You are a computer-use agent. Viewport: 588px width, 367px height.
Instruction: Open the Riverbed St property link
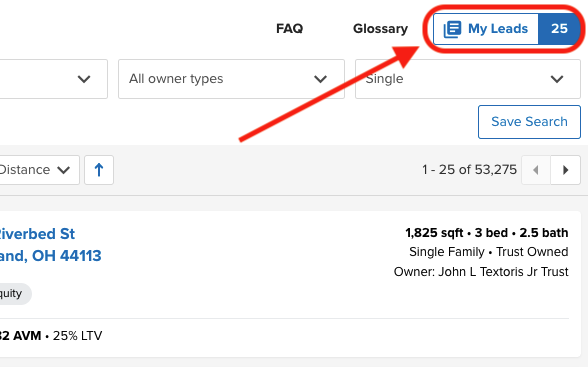click(37, 234)
